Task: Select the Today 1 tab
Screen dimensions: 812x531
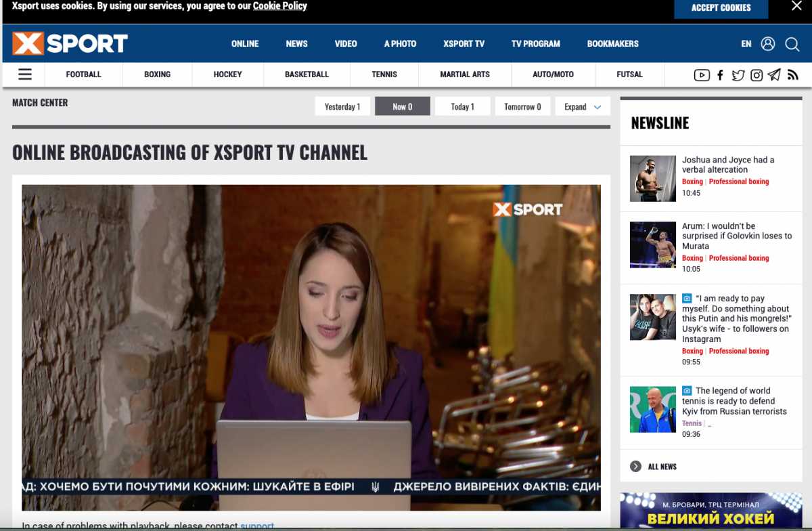Action: pos(463,106)
